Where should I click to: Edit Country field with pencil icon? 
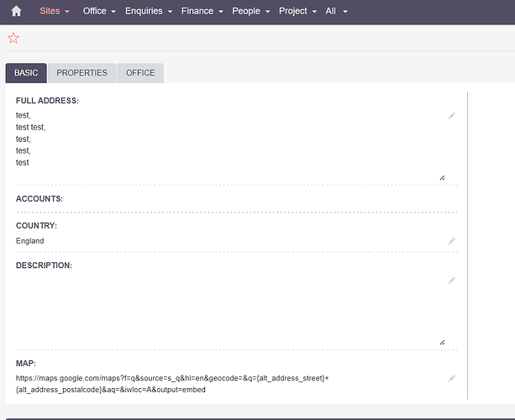(x=452, y=241)
